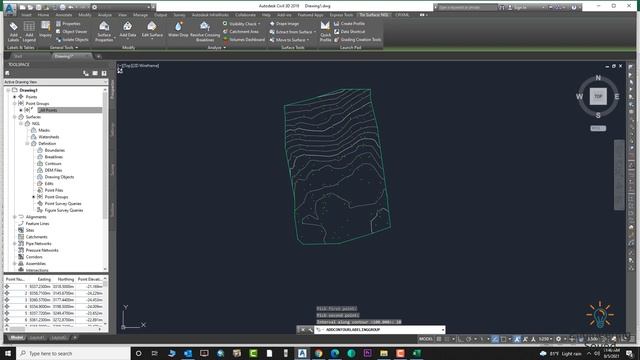Image resolution: width=640 pixels, height=360 pixels.
Task: Collapse the Definition tree node
Action: click(x=27, y=144)
